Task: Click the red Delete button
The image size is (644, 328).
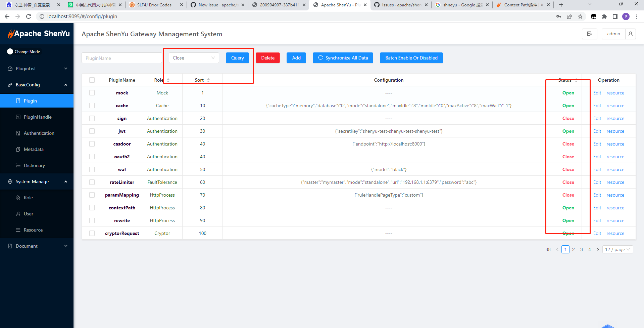Action: click(268, 58)
